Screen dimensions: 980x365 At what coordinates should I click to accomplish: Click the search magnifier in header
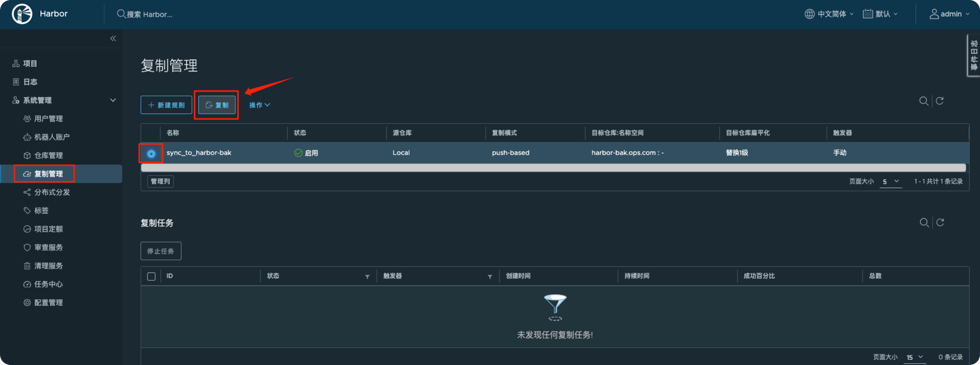121,14
